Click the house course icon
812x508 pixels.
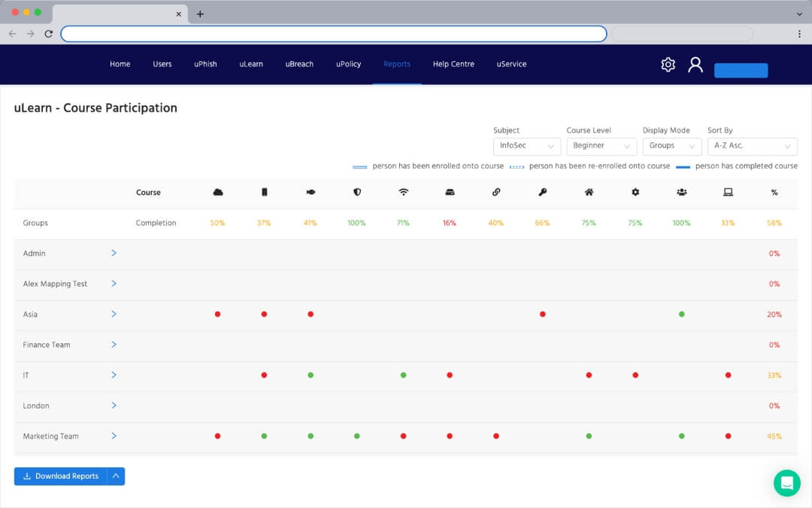point(589,193)
